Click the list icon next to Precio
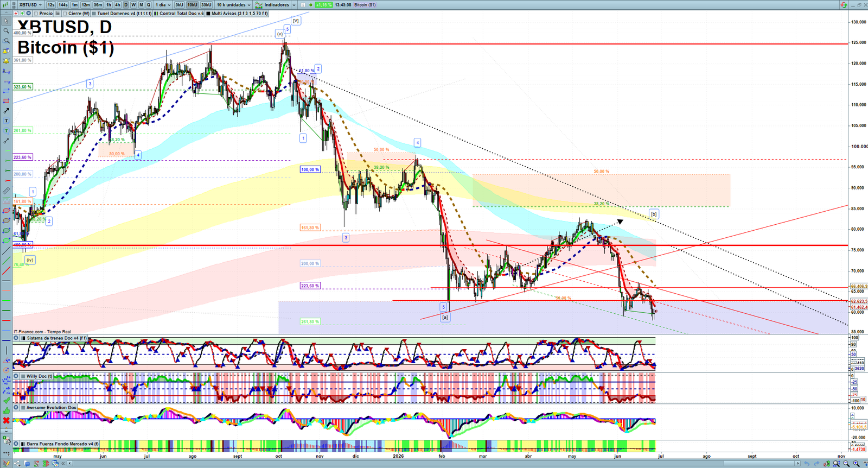 pyautogui.click(x=58, y=14)
